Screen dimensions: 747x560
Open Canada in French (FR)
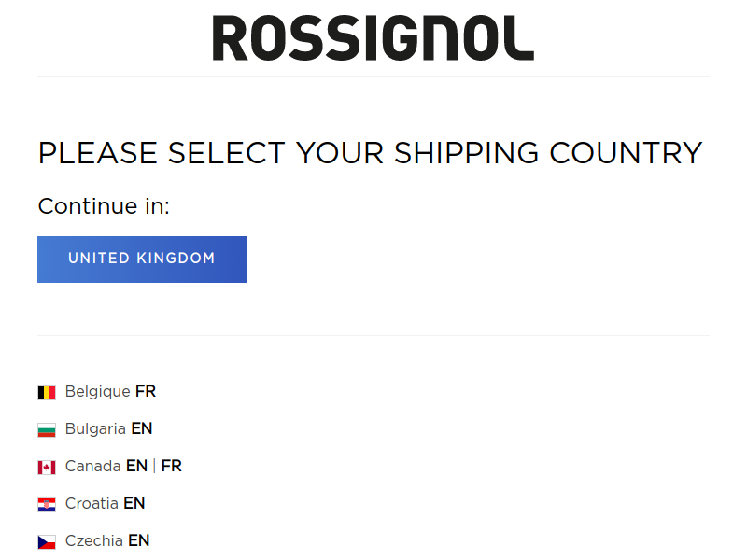pos(172,466)
